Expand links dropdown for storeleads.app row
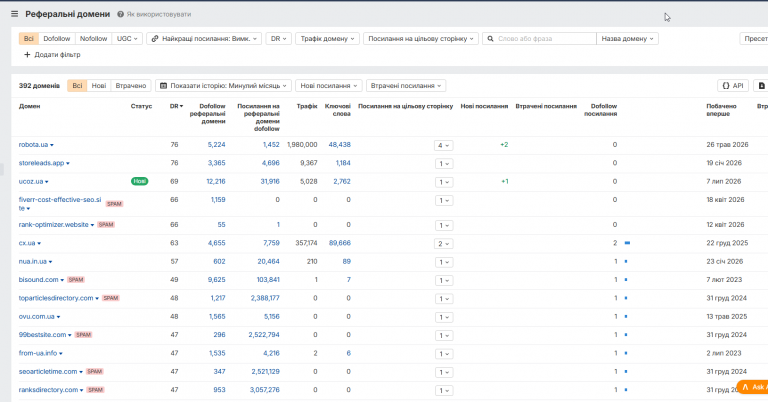The width and height of the screenshot is (768, 402). [x=443, y=164]
